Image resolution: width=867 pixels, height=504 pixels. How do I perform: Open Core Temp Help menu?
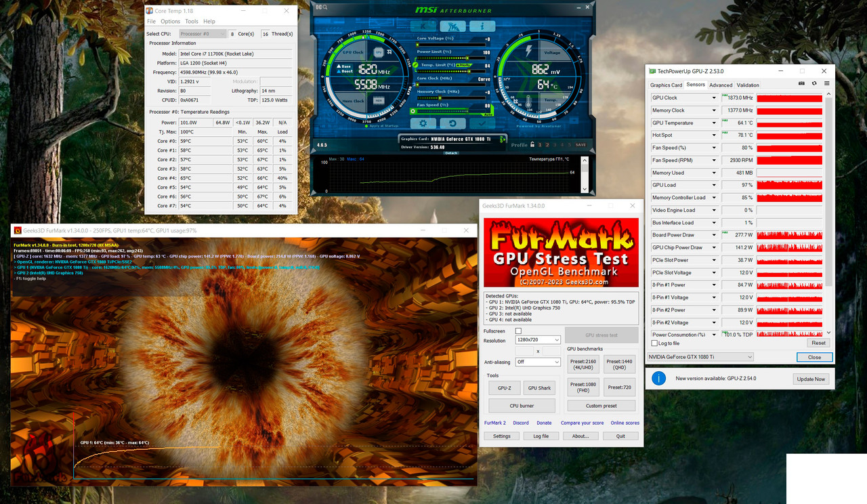(209, 22)
